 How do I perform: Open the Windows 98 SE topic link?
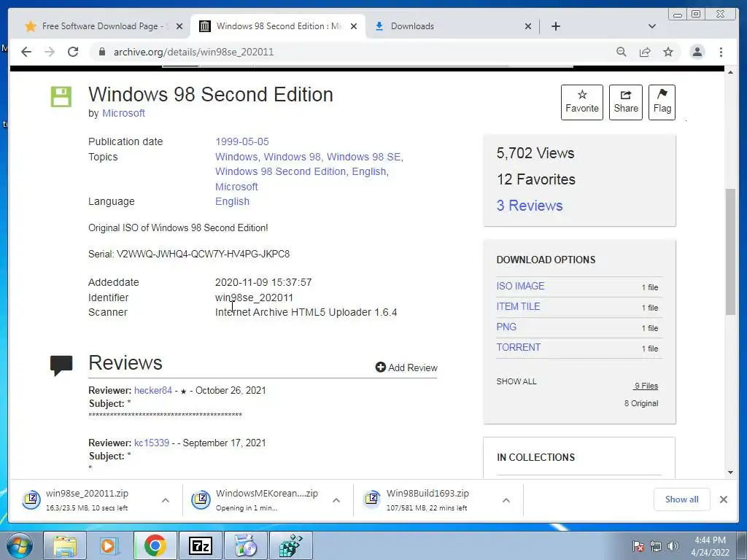[x=365, y=157]
